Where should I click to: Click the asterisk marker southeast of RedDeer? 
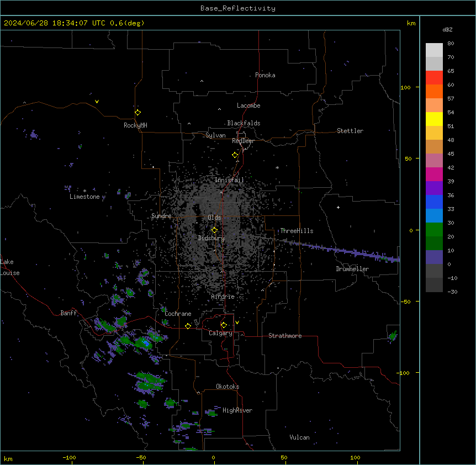[277, 167]
